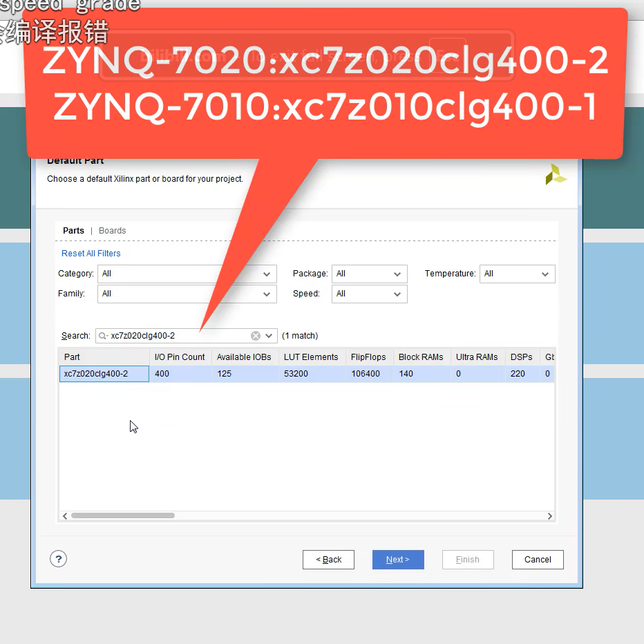644x644 pixels.
Task: Switch to the Parts tab
Action: click(73, 230)
